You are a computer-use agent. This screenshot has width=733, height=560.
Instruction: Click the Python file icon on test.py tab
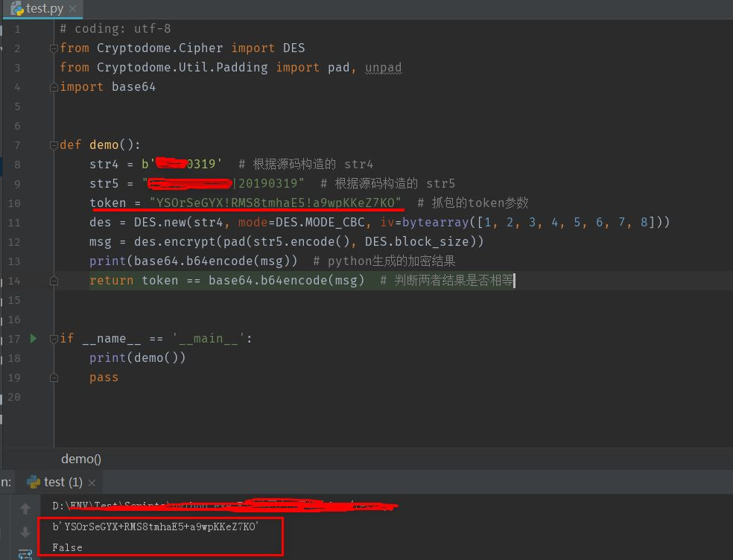(x=17, y=8)
